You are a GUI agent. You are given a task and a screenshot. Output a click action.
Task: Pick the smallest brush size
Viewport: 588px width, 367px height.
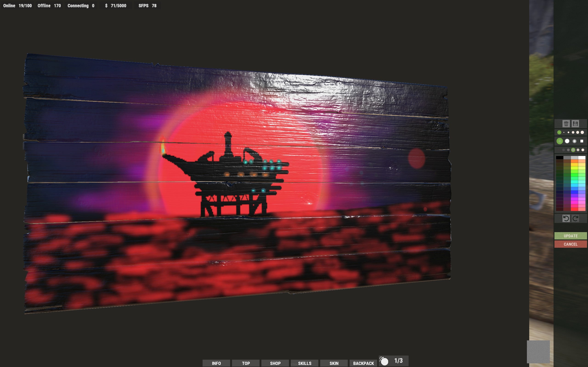click(x=564, y=133)
